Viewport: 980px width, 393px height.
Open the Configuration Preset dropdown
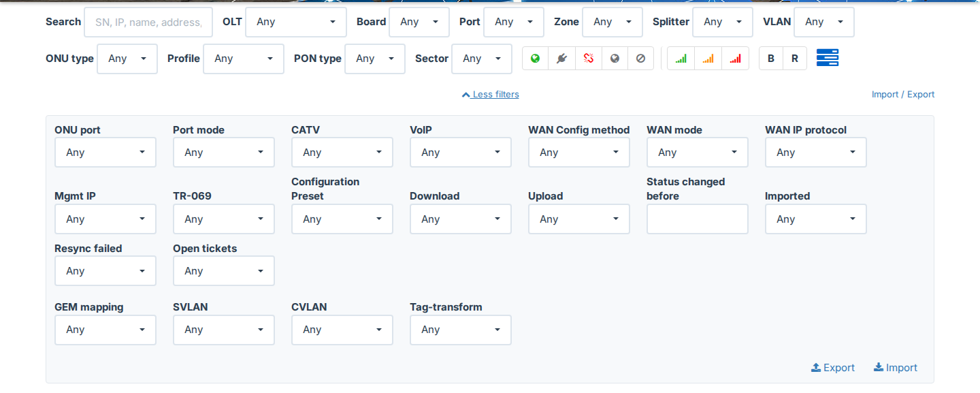[x=342, y=219]
